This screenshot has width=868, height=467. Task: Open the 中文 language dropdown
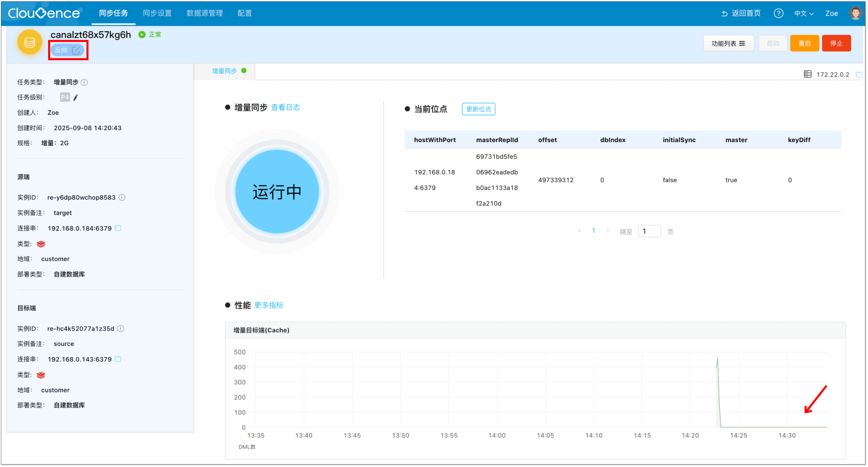[x=804, y=13]
